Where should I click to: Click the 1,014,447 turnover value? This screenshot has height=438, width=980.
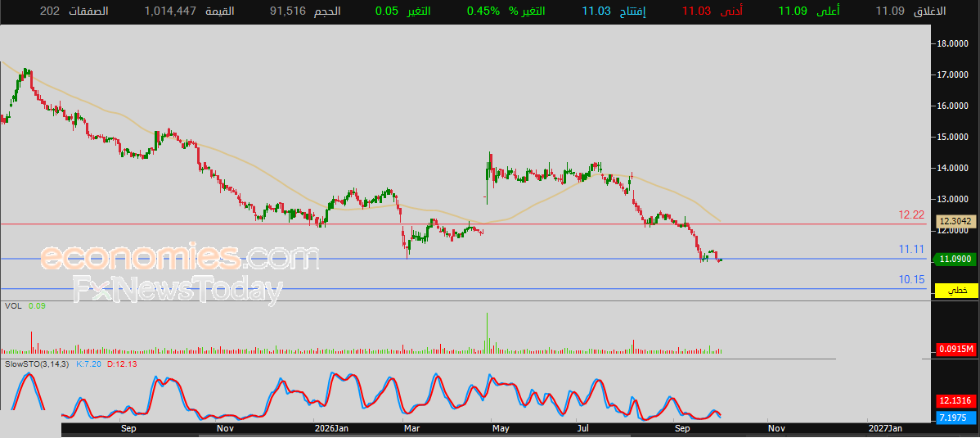(171, 11)
